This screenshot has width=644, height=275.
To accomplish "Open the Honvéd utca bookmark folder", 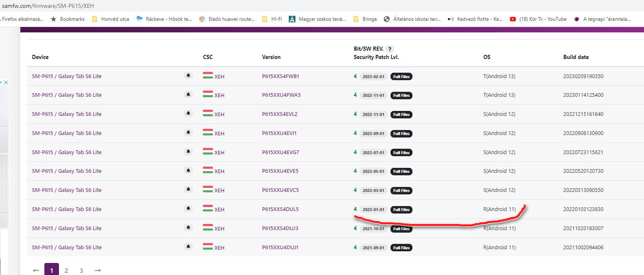I will [x=110, y=19].
